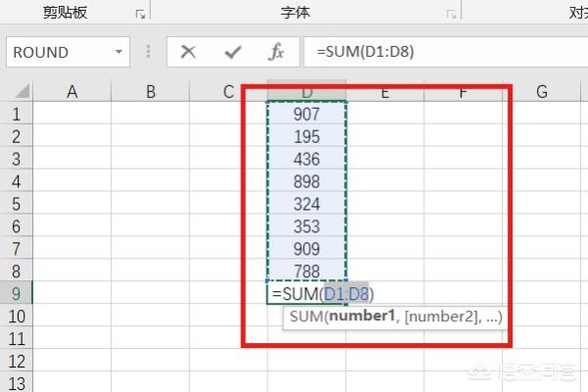Select row 3 header

(16, 159)
